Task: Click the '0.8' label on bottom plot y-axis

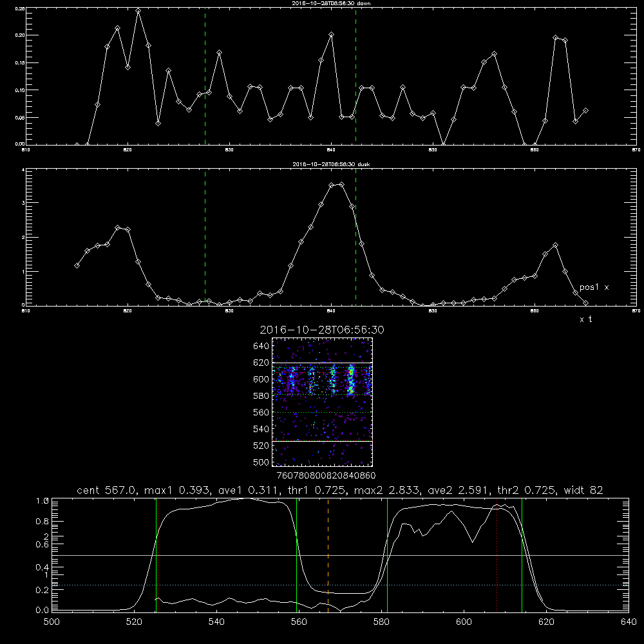Action: (x=43, y=521)
